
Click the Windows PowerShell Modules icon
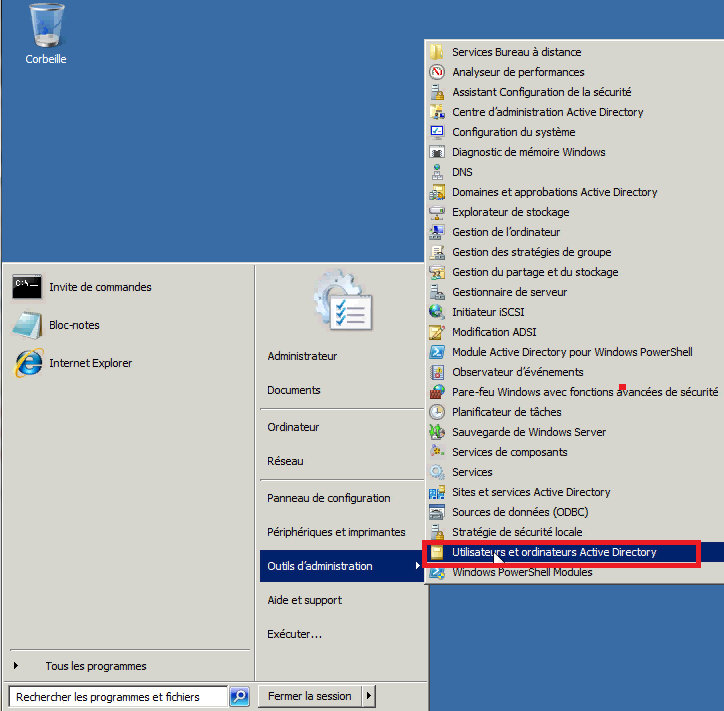click(x=437, y=572)
